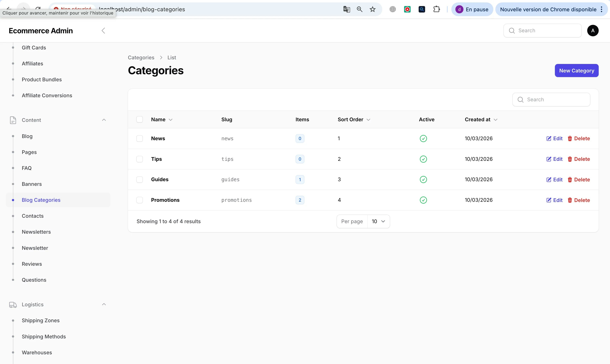Open the profile avatar circle top right
Screen dimensions: 610x364
point(593,30)
